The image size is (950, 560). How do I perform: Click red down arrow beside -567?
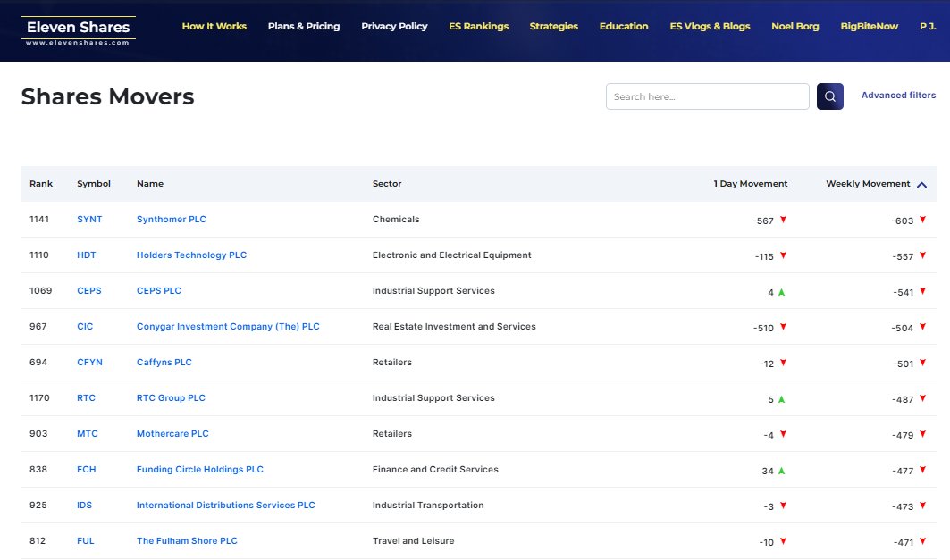783,220
